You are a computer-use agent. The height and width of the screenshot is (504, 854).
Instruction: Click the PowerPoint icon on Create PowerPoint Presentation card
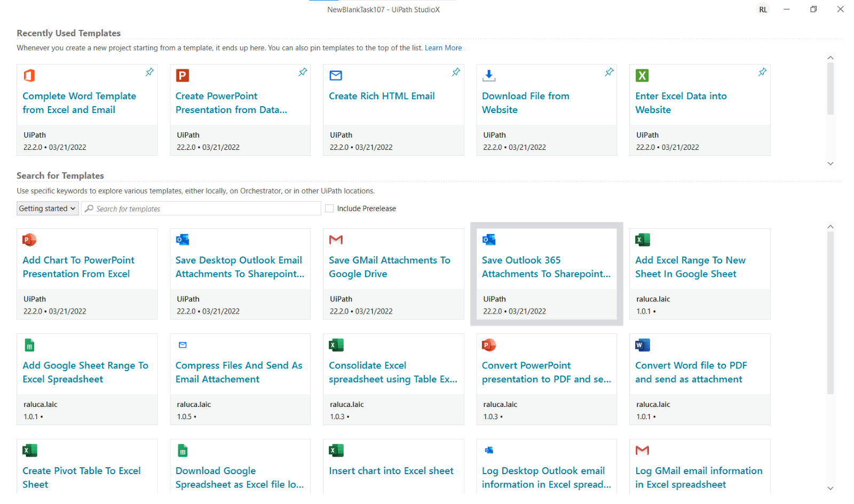pos(183,76)
